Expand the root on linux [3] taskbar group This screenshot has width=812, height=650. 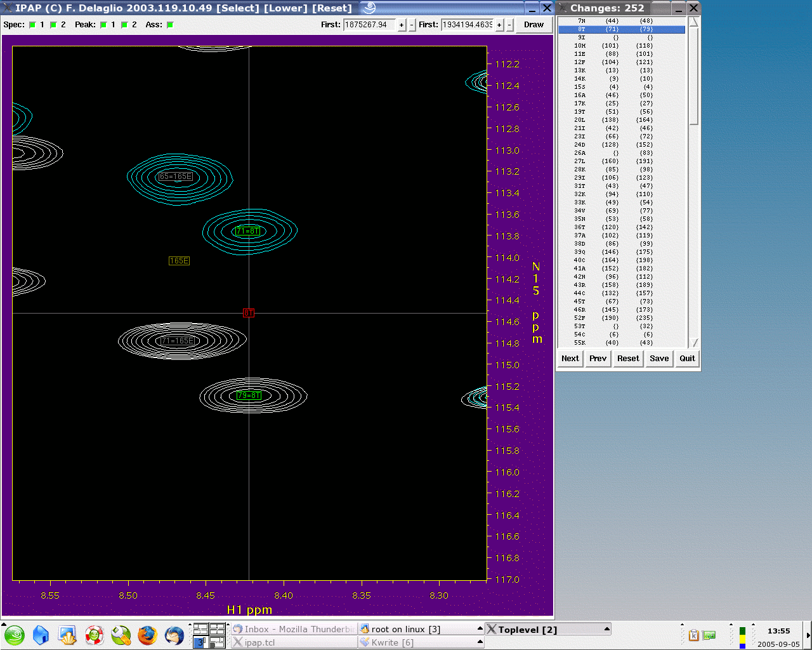(480, 629)
